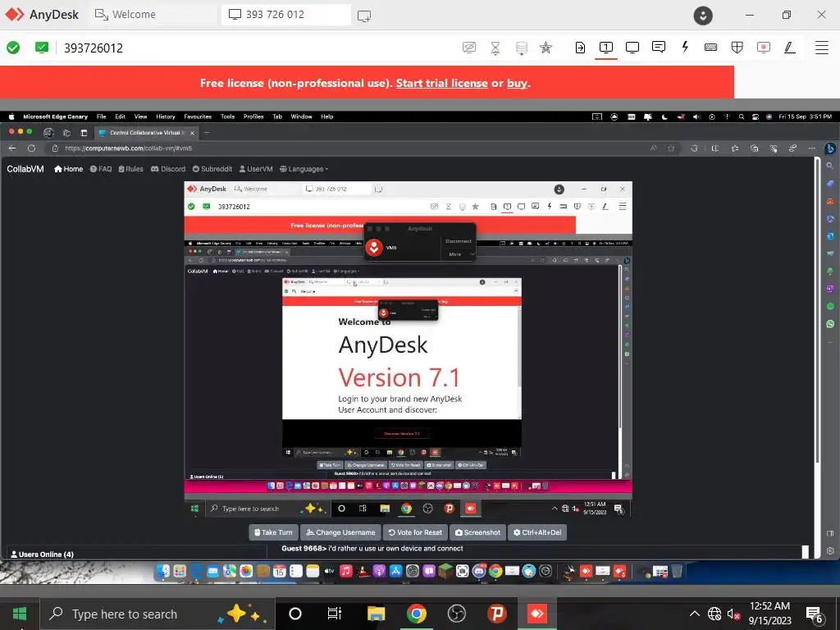Open the remote Mac Apple menu

(x=11, y=116)
